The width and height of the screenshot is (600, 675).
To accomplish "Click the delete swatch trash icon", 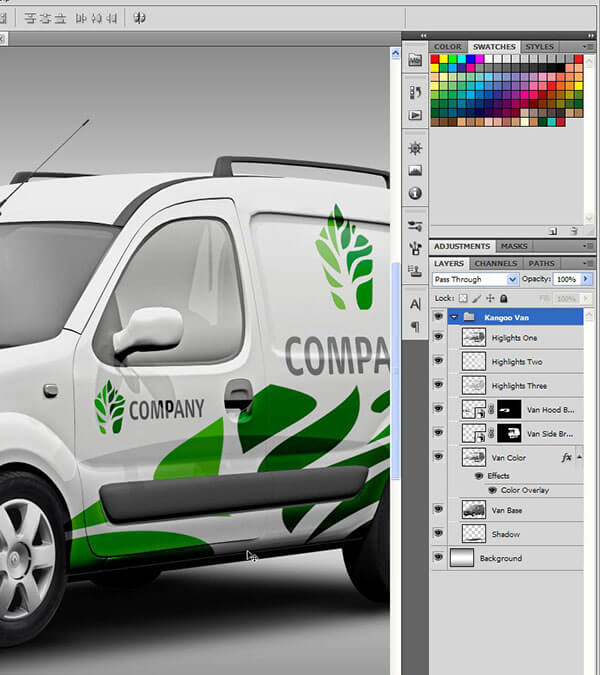I will tap(575, 230).
